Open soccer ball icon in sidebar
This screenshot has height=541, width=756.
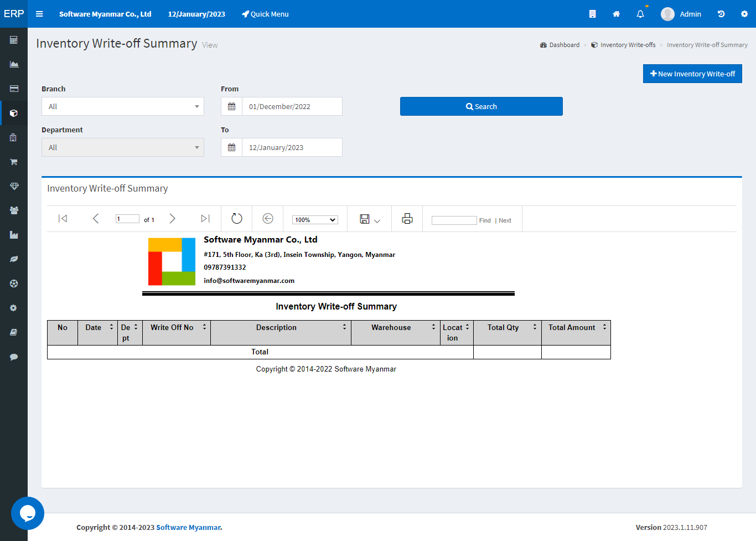pos(14,284)
